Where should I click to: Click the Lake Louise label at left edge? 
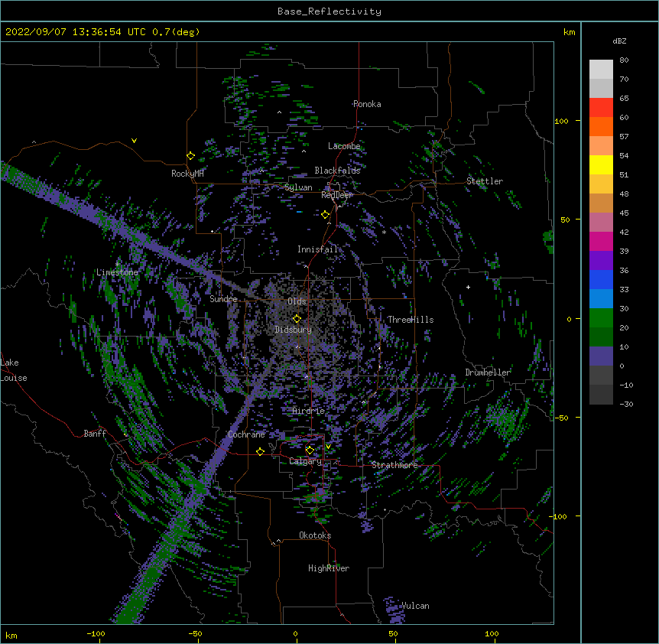click(14, 370)
